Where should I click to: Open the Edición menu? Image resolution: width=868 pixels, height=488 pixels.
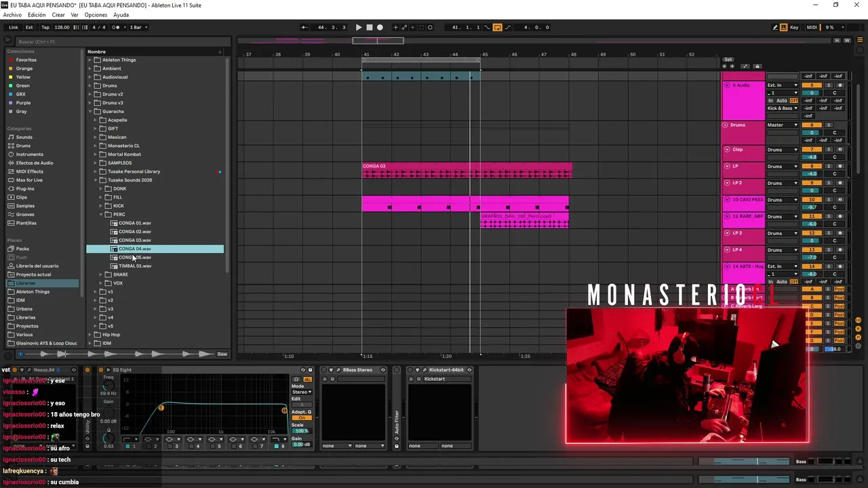click(x=37, y=15)
